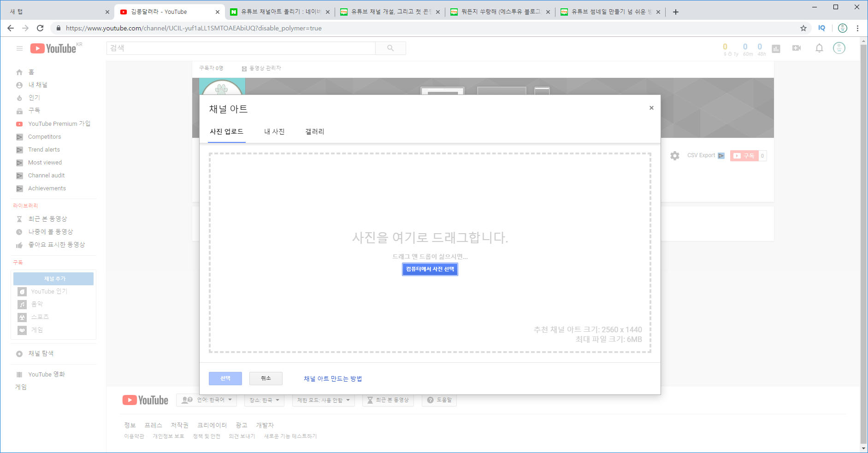Open the Subscriptions icon in sidebar

pyautogui.click(x=19, y=111)
